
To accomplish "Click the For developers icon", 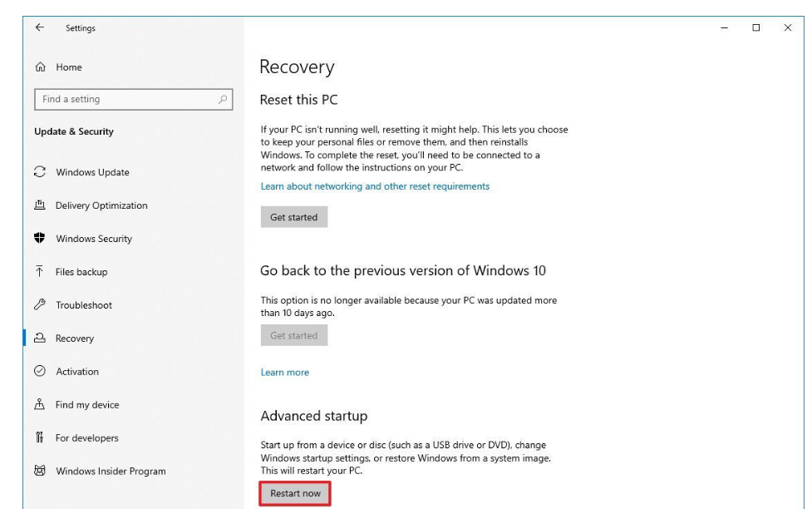I will tap(39, 438).
